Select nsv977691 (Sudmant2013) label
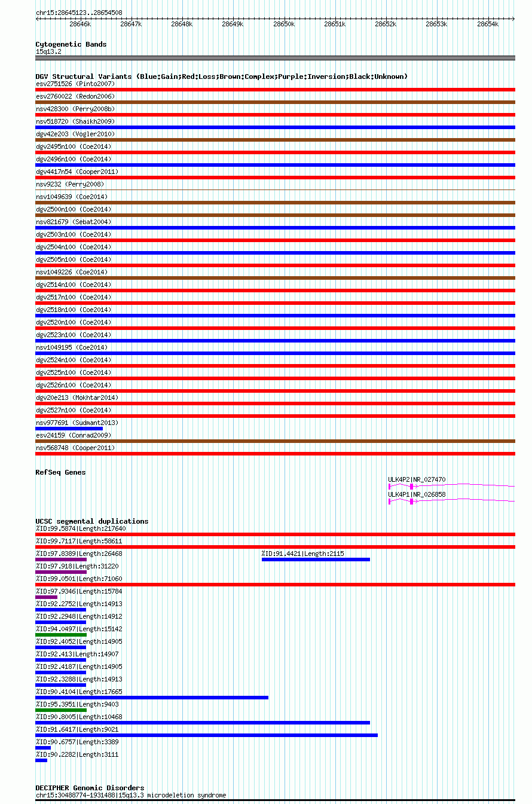532x804 pixels. pos(77,423)
